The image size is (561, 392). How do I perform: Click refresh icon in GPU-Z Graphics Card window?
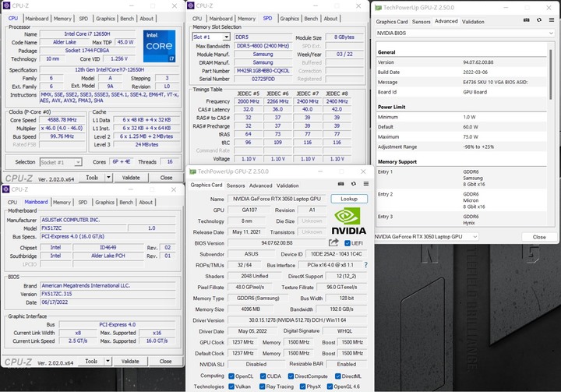(354, 184)
